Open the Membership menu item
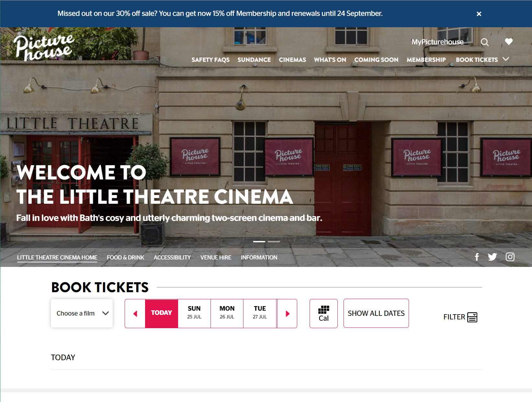The height and width of the screenshot is (402, 532). coord(426,60)
